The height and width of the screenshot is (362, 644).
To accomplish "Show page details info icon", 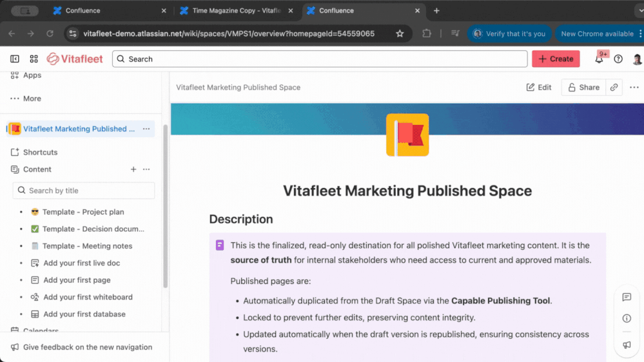I will click(627, 318).
